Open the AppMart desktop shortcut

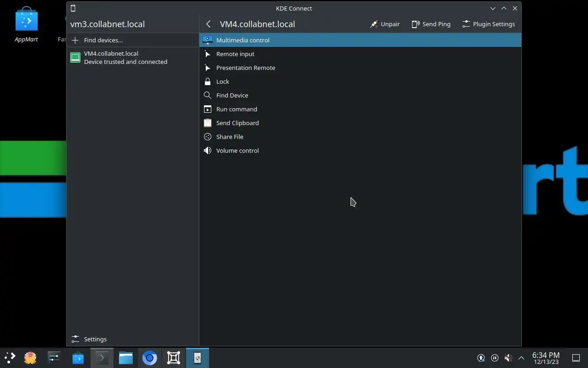pos(26,24)
